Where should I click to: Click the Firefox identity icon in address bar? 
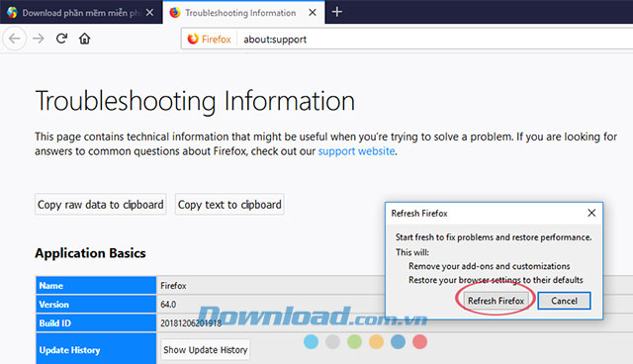point(210,40)
